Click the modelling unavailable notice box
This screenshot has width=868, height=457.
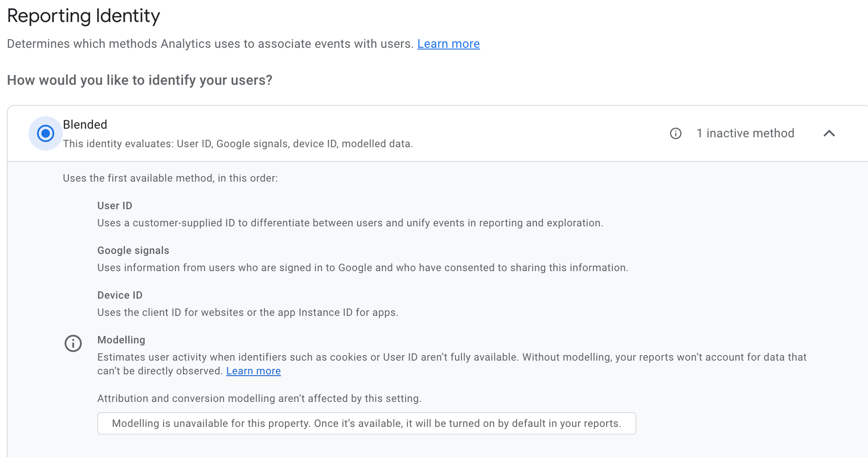(x=366, y=424)
